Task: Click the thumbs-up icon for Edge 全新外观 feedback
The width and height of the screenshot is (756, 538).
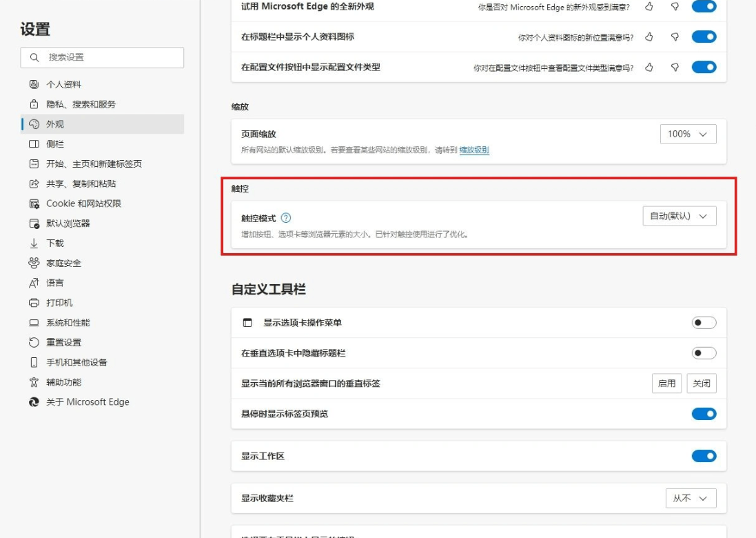Action: click(648, 7)
